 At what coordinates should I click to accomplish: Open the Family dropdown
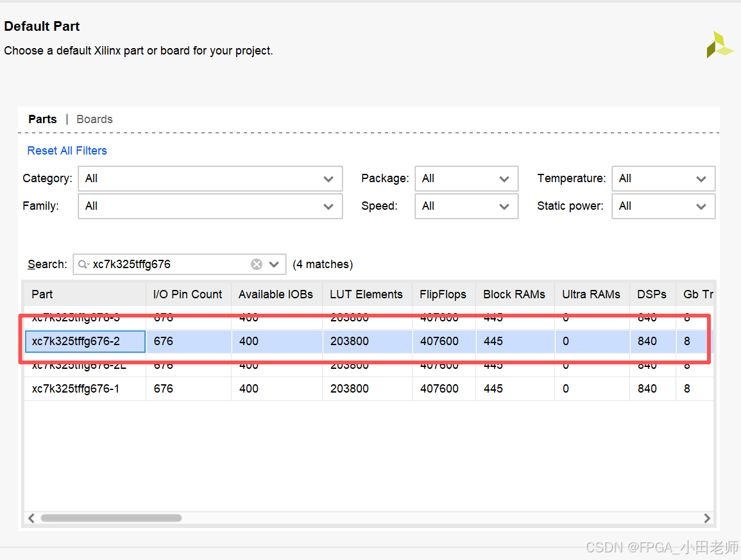[x=210, y=206]
